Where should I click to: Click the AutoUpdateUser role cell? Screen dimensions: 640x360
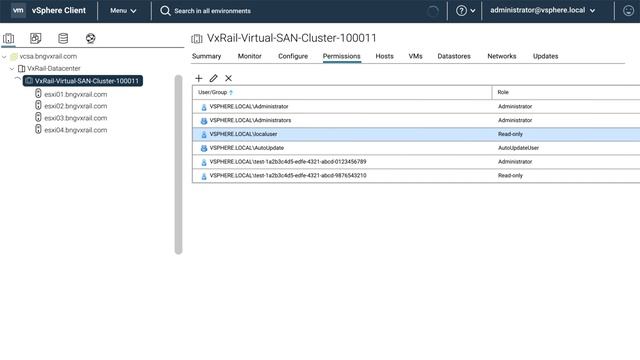tap(518, 148)
